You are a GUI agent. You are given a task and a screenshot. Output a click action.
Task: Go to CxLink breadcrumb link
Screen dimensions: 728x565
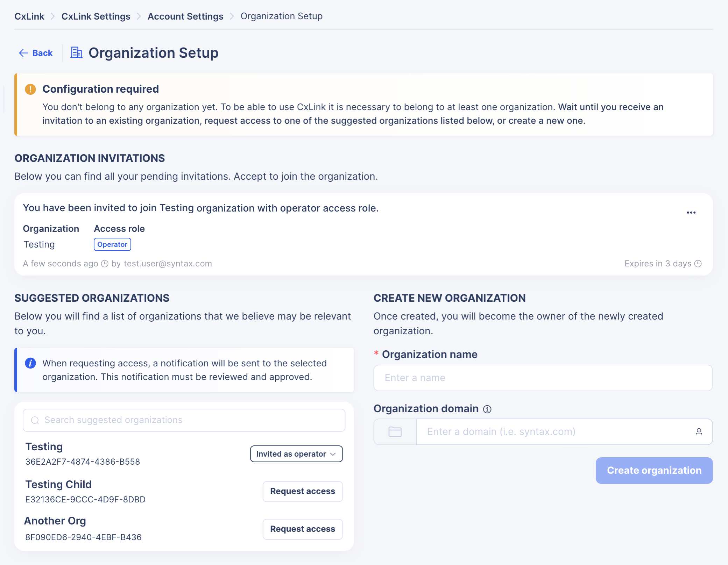29,16
